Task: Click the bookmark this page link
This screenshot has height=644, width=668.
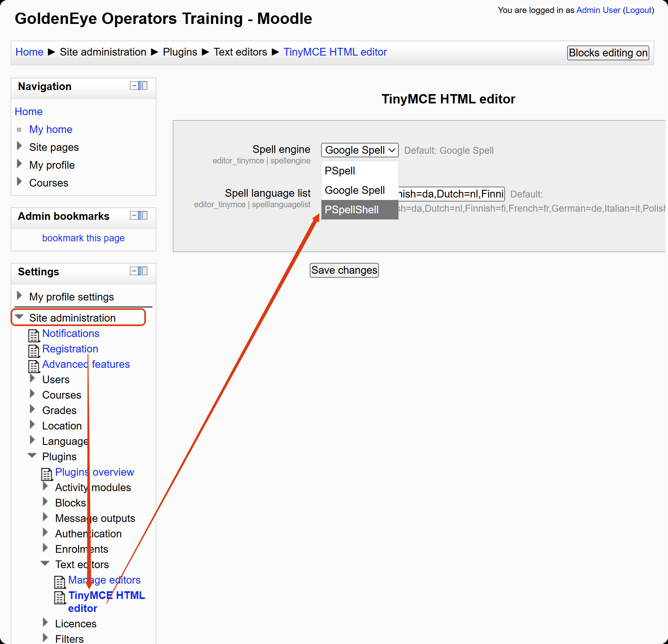Action: pos(83,238)
